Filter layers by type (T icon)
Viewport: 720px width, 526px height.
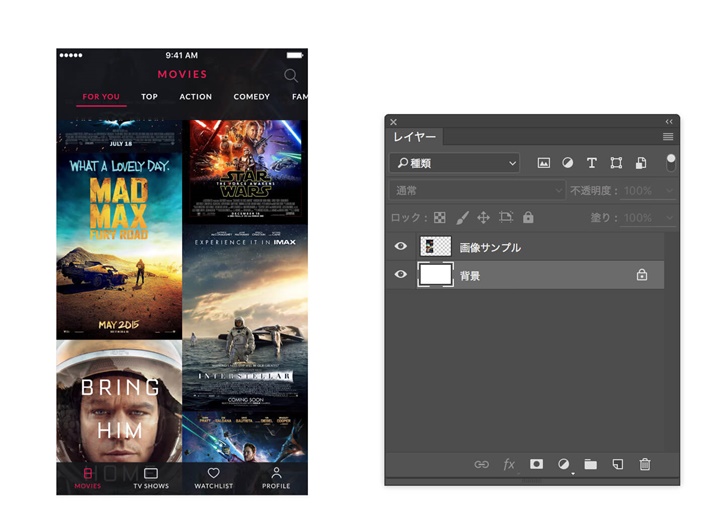pos(591,163)
